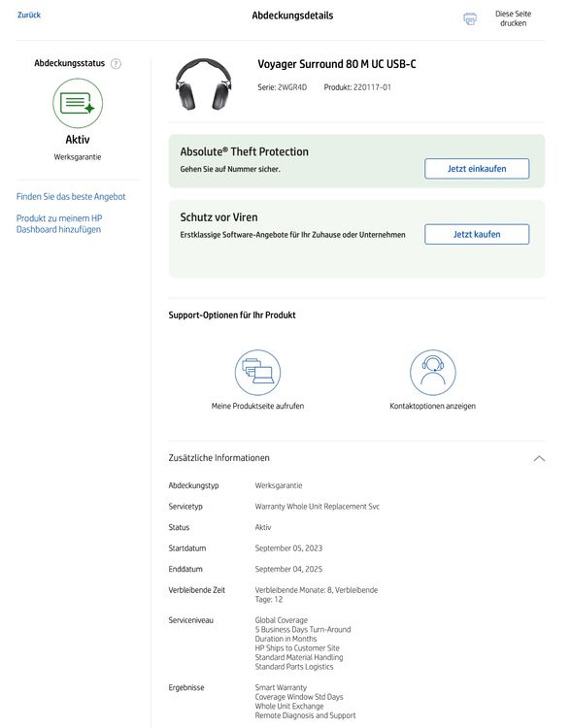571x728 pixels.
Task: Click the Schutz vor Viren heading
Action: [x=218, y=217]
